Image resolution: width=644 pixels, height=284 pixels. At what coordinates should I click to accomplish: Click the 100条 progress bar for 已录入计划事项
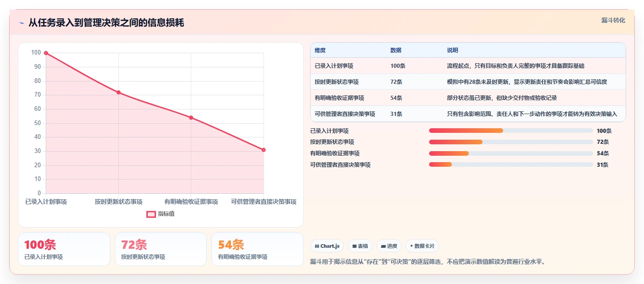(511, 131)
